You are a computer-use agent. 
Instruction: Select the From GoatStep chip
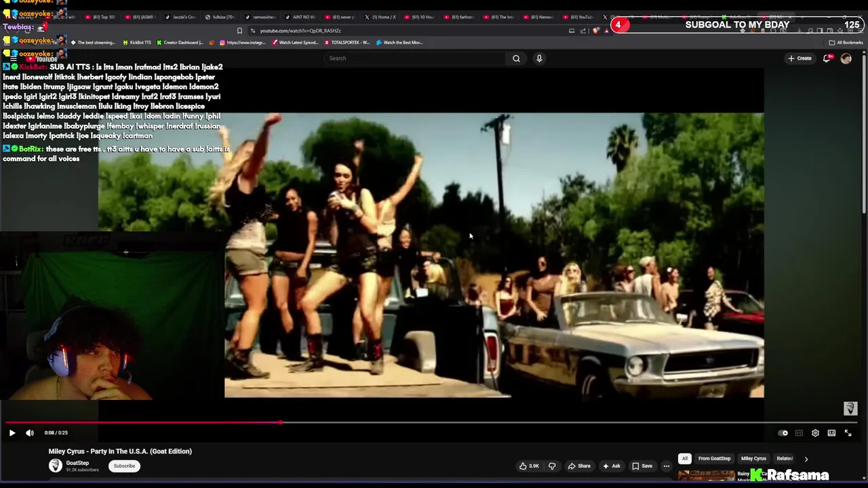pos(714,458)
